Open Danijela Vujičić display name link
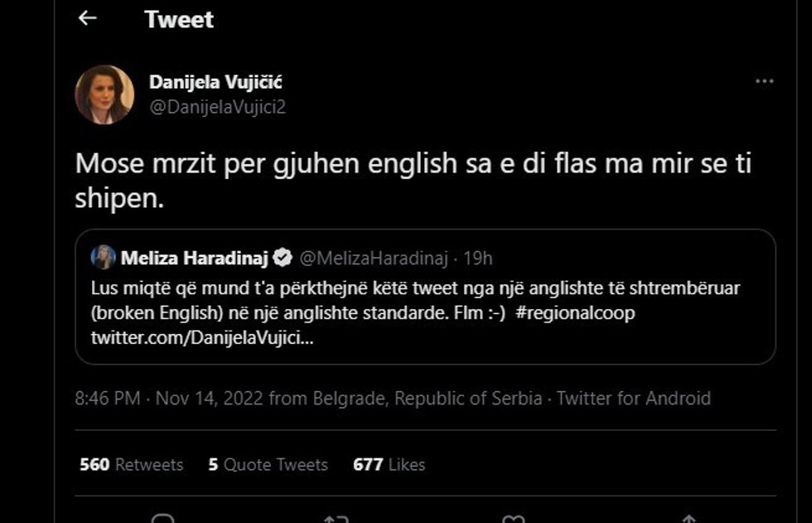Image resolution: width=812 pixels, height=523 pixels. click(x=215, y=82)
